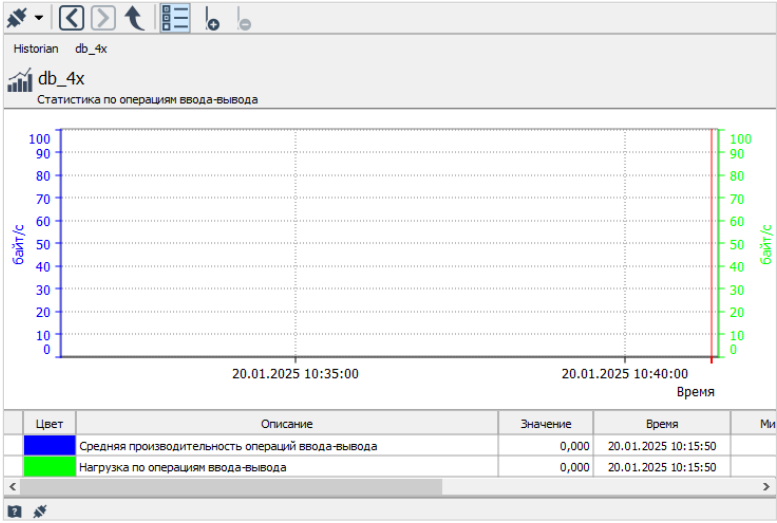Sort by the Описание column header

[x=287, y=424]
